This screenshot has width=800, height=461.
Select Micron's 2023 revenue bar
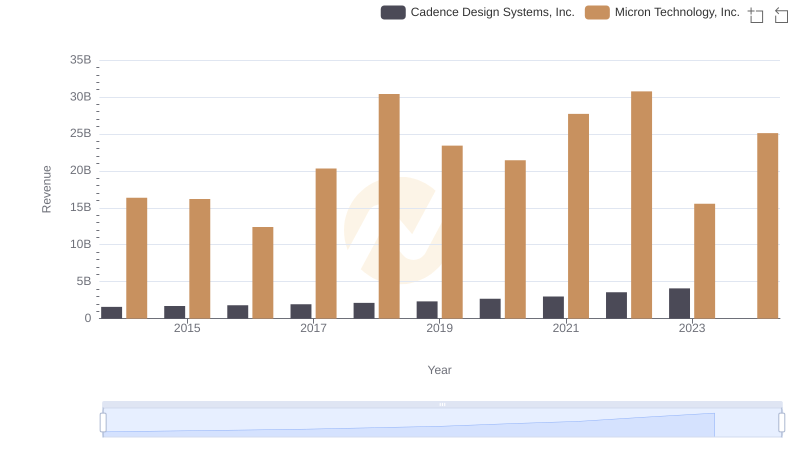coord(705,261)
